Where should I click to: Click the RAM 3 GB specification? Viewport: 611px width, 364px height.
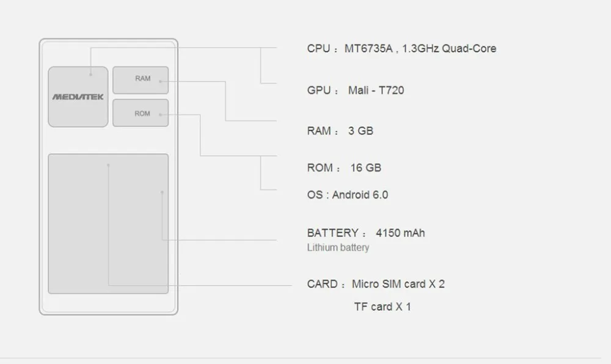[x=340, y=131]
